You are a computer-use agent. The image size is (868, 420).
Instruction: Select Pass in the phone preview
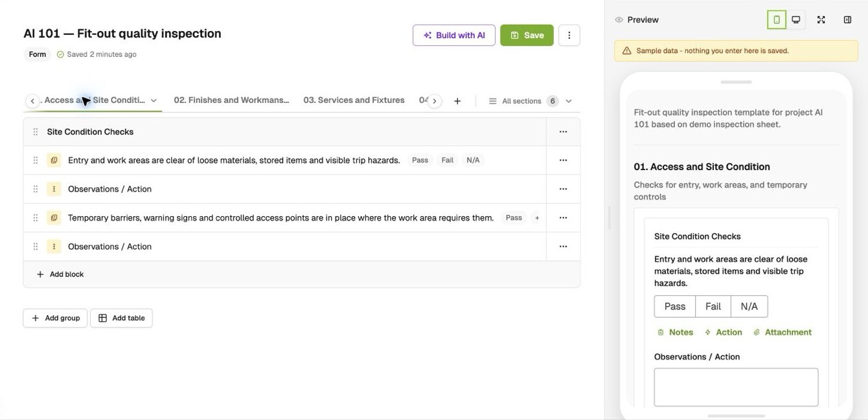(675, 307)
